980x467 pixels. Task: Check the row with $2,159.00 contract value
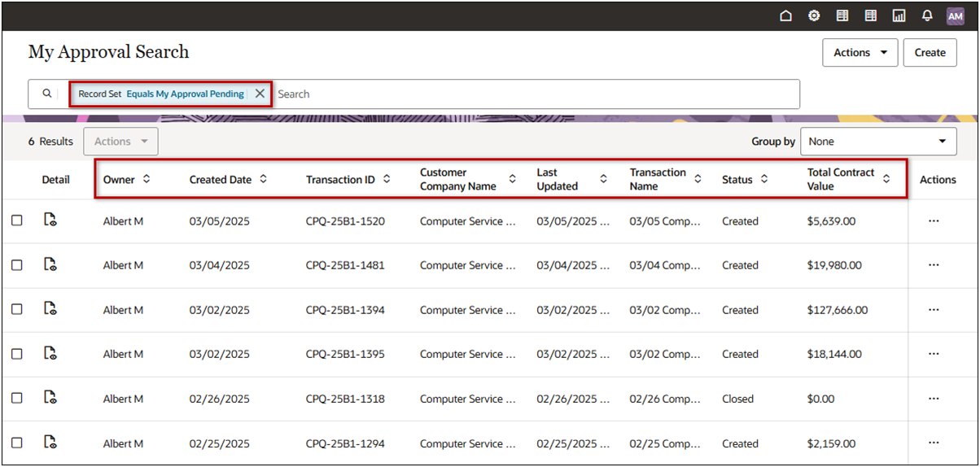point(17,443)
